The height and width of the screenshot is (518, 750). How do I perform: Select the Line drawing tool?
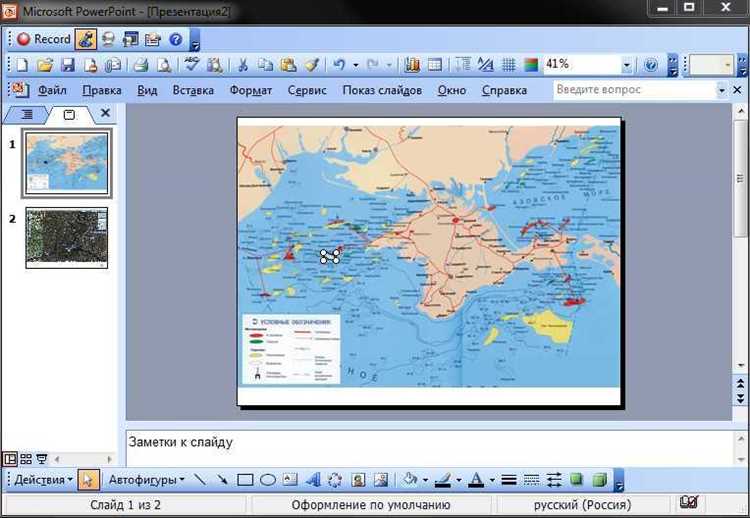pos(199,480)
